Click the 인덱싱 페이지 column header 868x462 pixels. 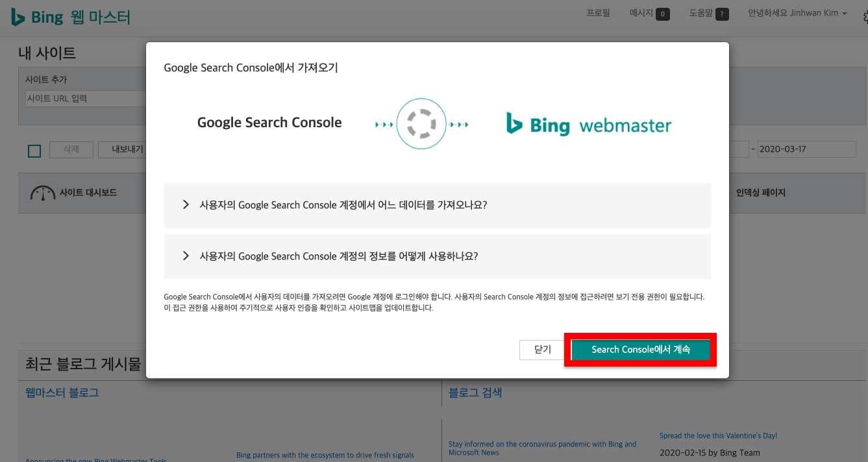[x=761, y=193]
